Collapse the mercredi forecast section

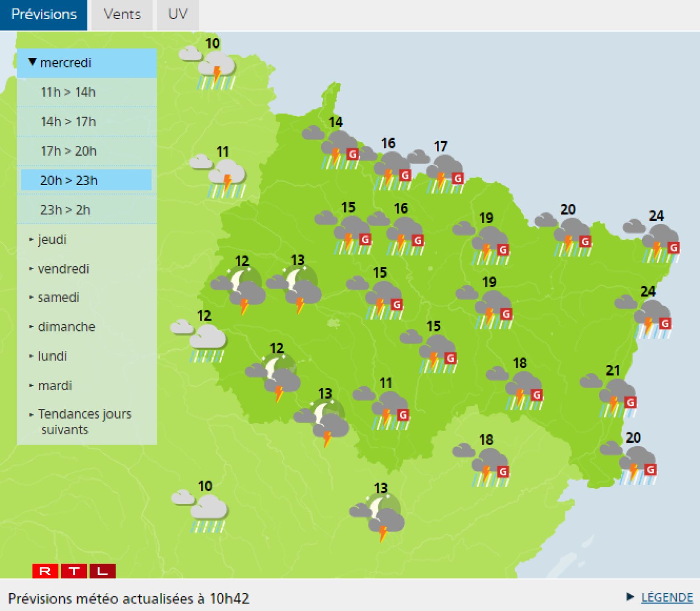65,63
